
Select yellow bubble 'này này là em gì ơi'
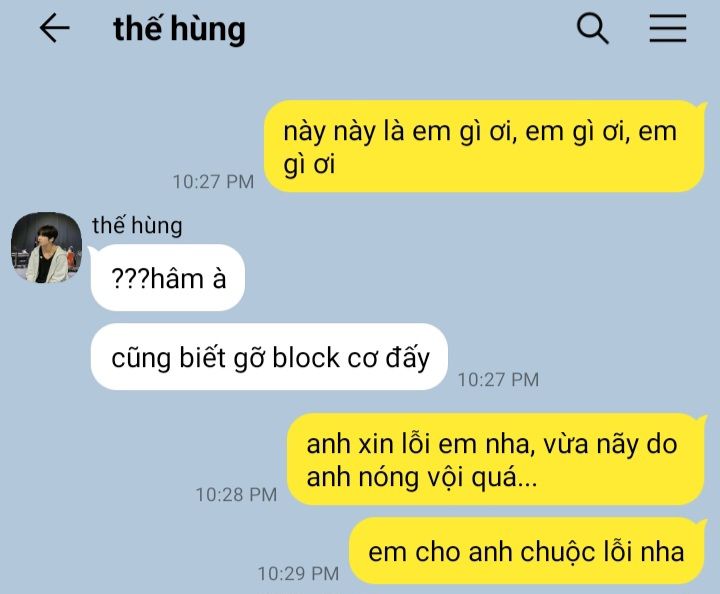coord(484,146)
